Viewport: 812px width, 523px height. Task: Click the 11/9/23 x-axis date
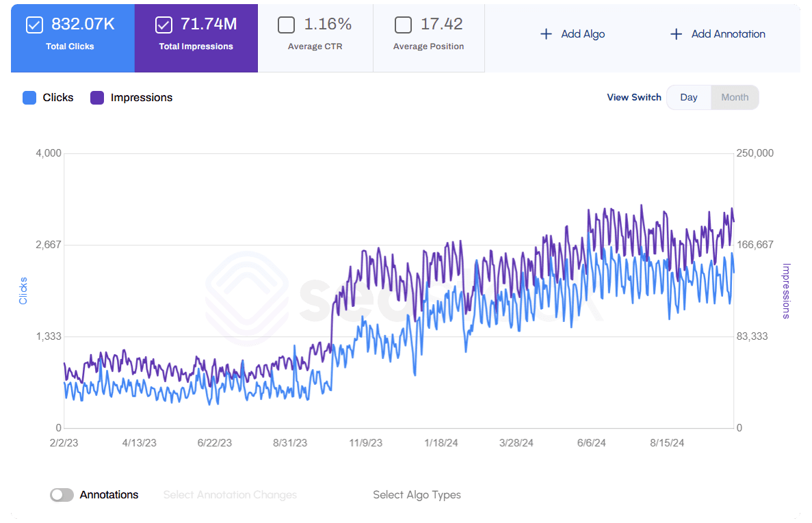(x=365, y=443)
